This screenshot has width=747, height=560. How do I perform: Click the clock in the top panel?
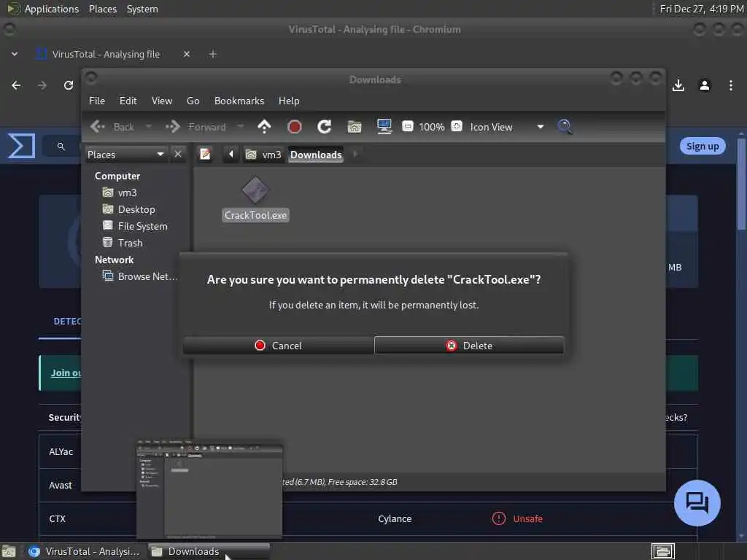pos(702,9)
